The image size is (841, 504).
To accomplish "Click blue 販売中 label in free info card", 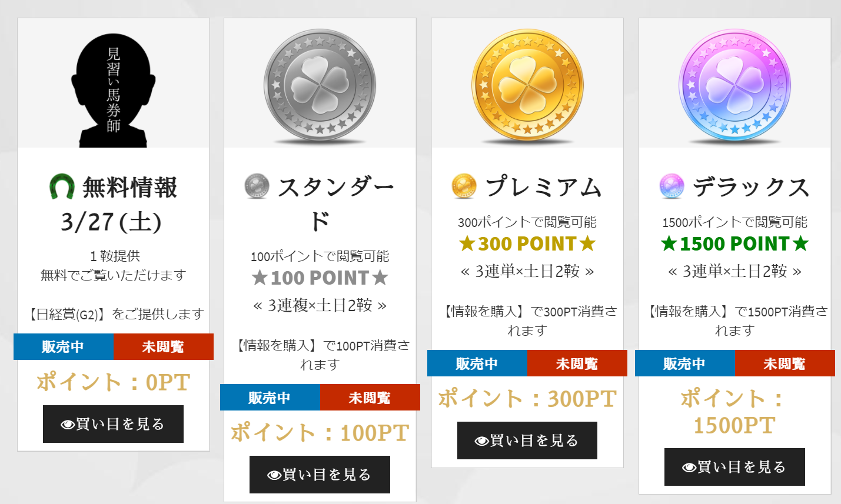I will pos(64,346).
